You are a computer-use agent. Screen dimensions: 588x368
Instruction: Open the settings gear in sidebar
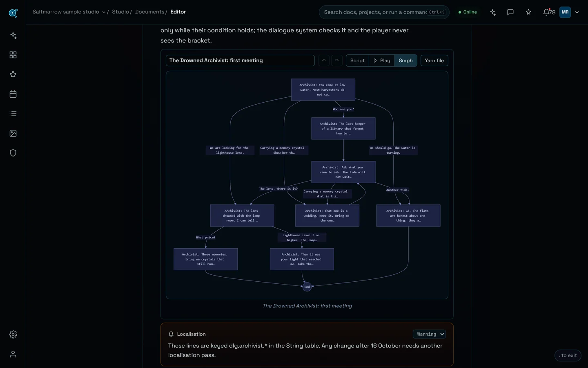(13, 334)
